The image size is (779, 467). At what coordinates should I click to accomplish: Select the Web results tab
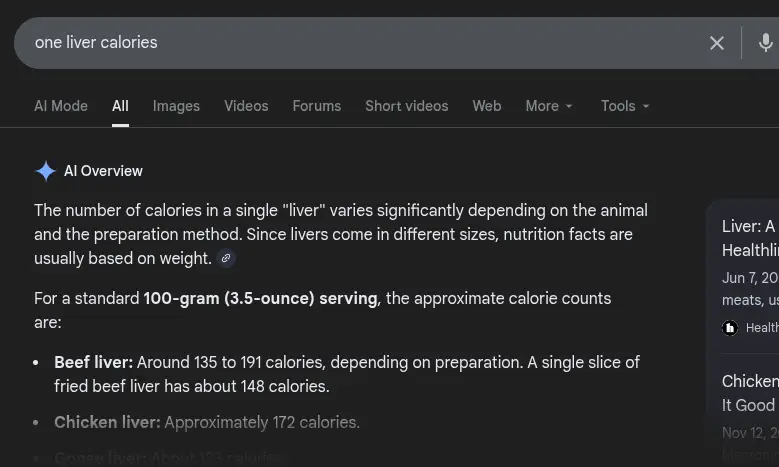(x=487, y=106)
